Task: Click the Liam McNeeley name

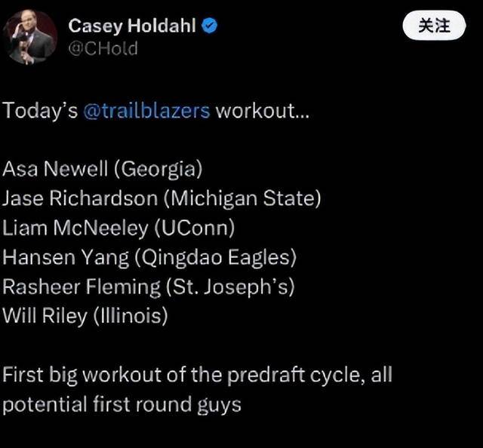Action: (x=75, y=228)
